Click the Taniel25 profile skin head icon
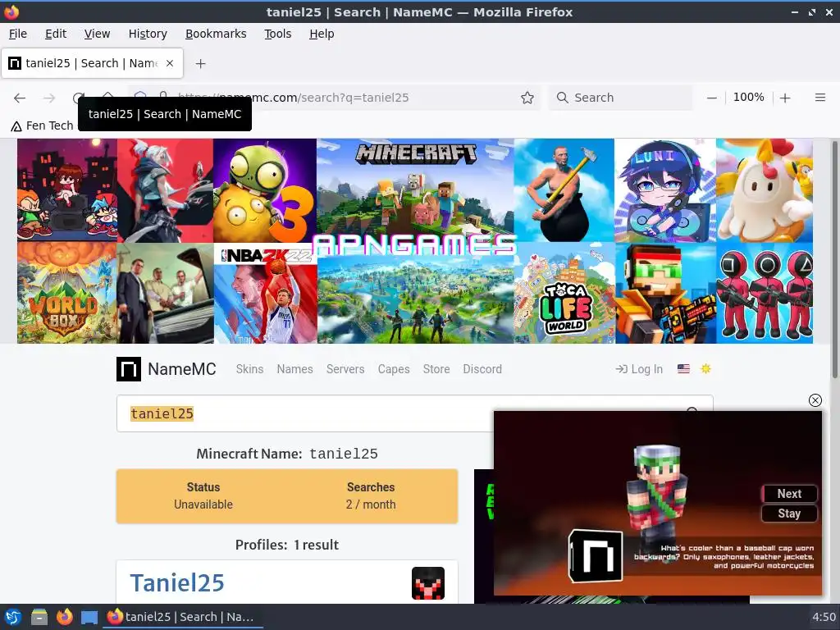This screenshot has height=630, width=840. point(427,583)
